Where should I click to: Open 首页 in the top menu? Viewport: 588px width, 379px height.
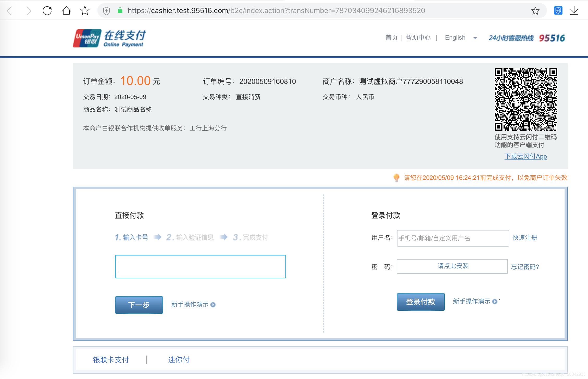tap(391, 38)
